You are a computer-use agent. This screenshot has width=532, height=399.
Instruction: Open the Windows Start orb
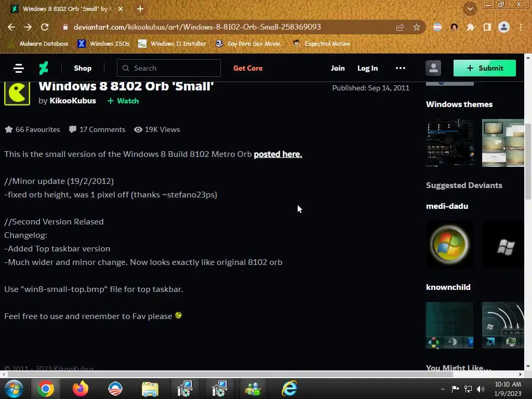pos(14,389)
